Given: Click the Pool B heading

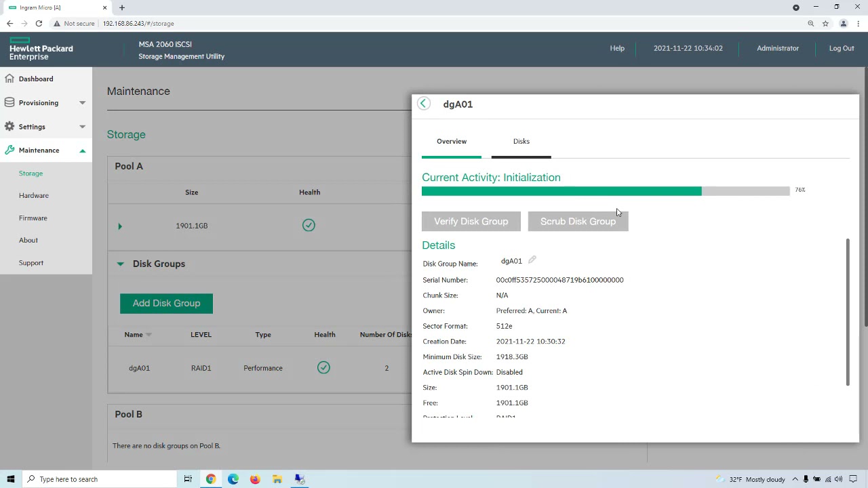Looking at the screenshot, I should [x=128, y=414].
